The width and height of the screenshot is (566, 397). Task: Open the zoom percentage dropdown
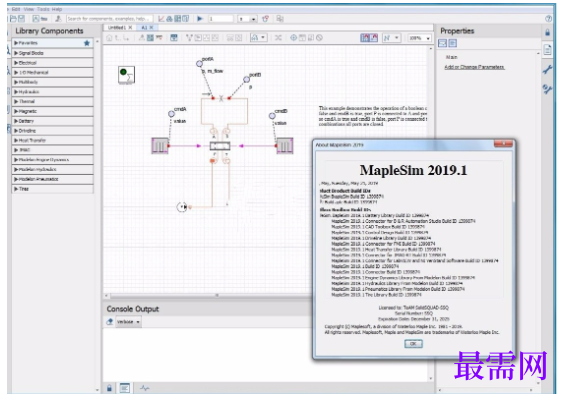[x=419, y=38]
